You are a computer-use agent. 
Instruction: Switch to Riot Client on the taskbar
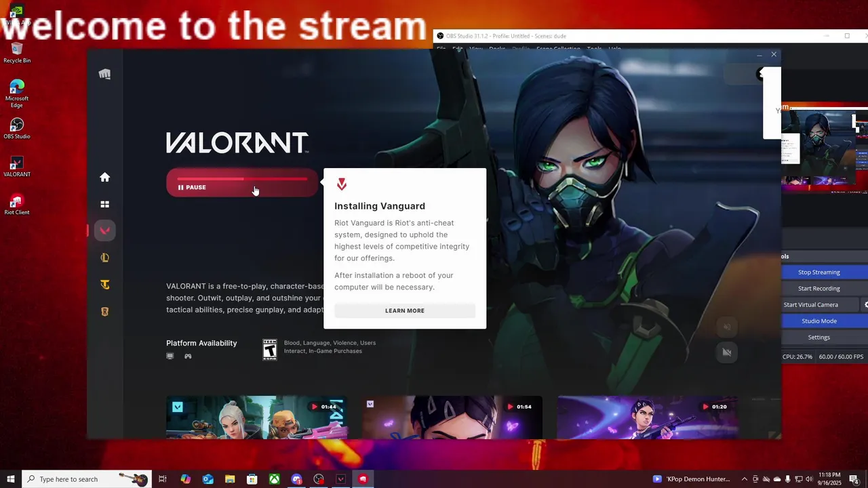pos(363,479)
